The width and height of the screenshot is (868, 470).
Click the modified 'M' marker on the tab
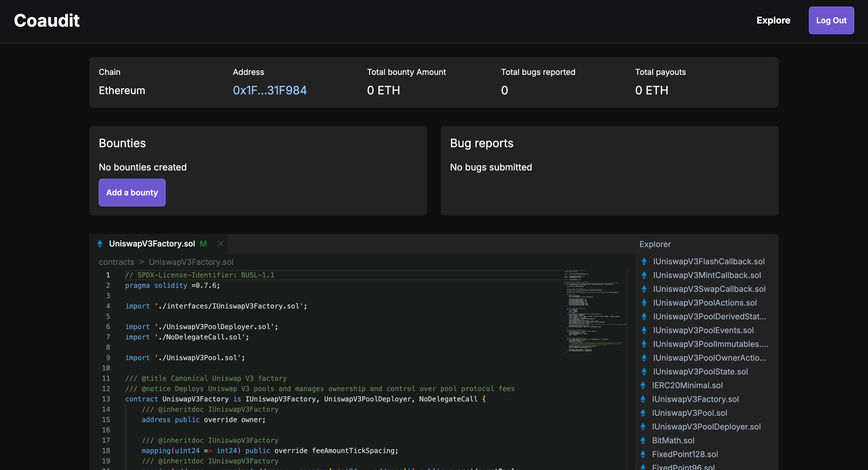pyautogui.click(x=203, y=244)
